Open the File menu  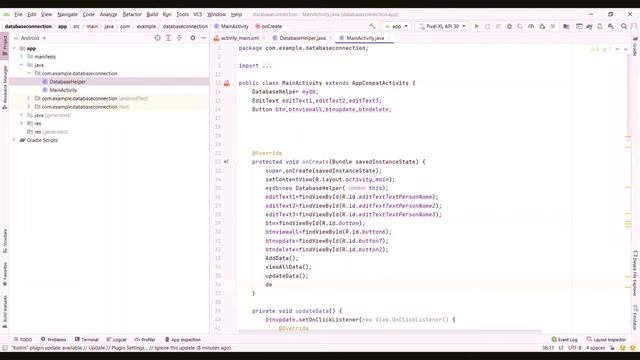click(x=18, y=14)
